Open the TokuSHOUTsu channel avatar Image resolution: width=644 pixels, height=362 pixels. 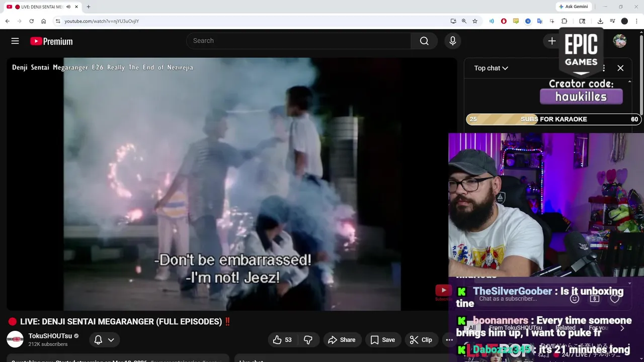15,339
